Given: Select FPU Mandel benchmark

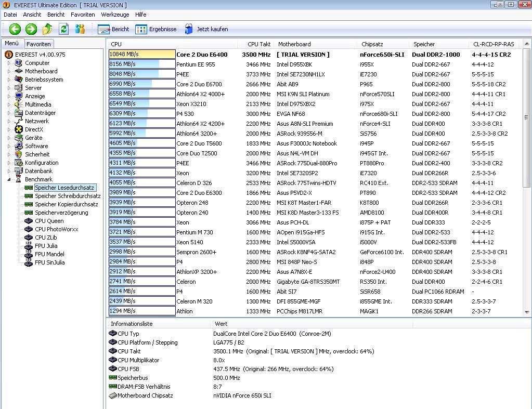Looking at the screenshot, I should [x=49, y=254].
